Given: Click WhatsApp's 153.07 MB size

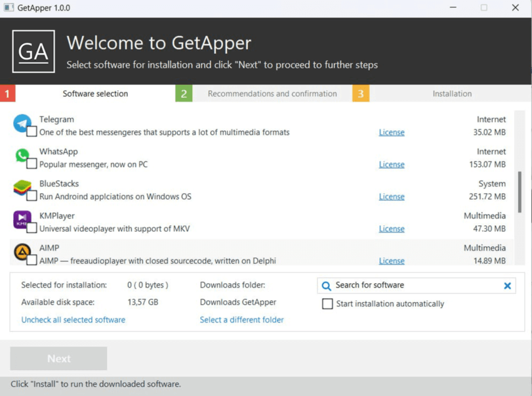Looking at the screenshot, I should pos(487,164).
